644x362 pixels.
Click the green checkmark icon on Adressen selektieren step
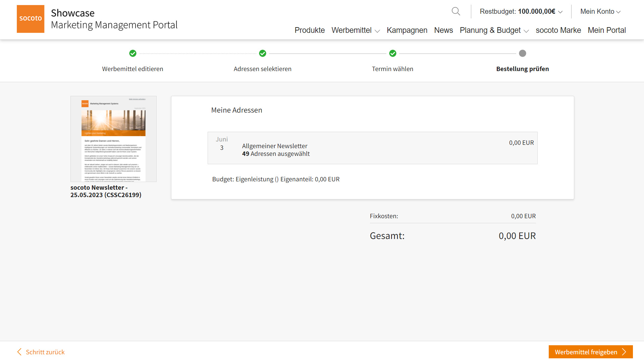262,53
